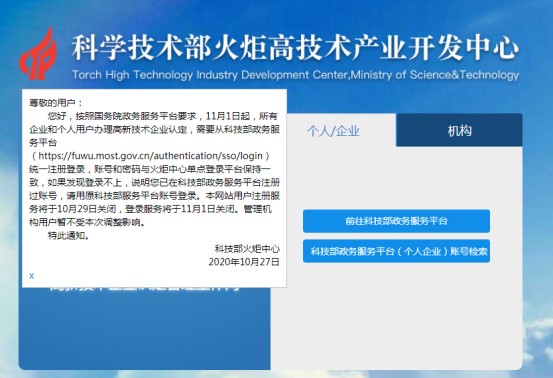
Task: Click the 特此通知 line in the notice
Action: [69, 236]
